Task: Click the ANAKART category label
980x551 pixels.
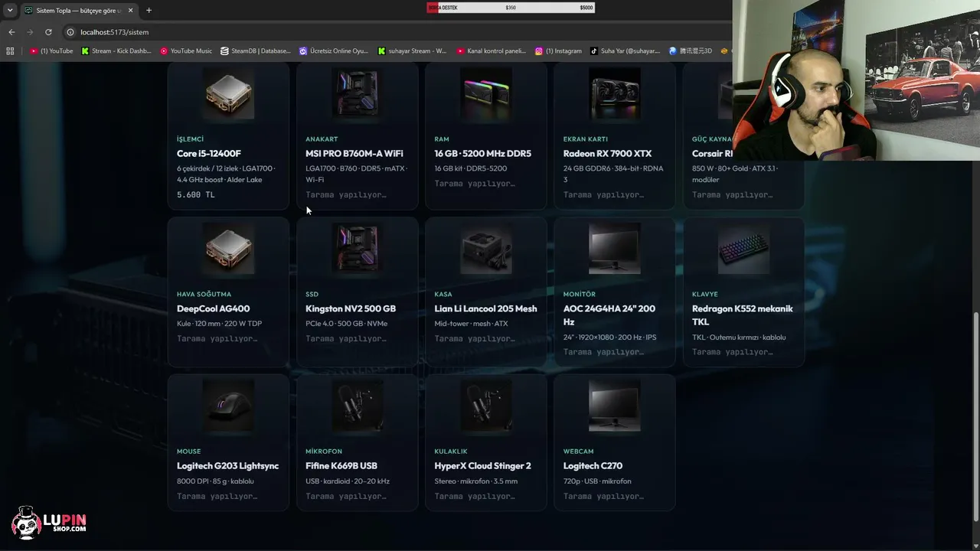Action: click(322, 139)
